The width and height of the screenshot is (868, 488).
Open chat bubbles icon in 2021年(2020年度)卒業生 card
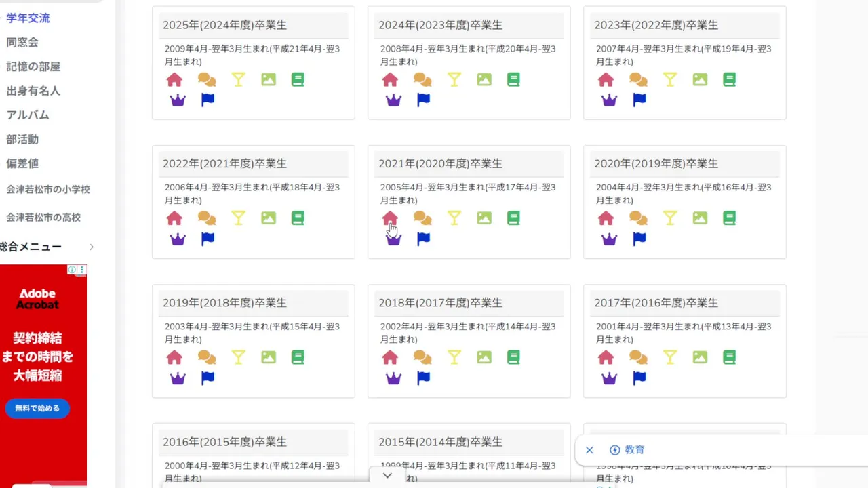(422, 218)
